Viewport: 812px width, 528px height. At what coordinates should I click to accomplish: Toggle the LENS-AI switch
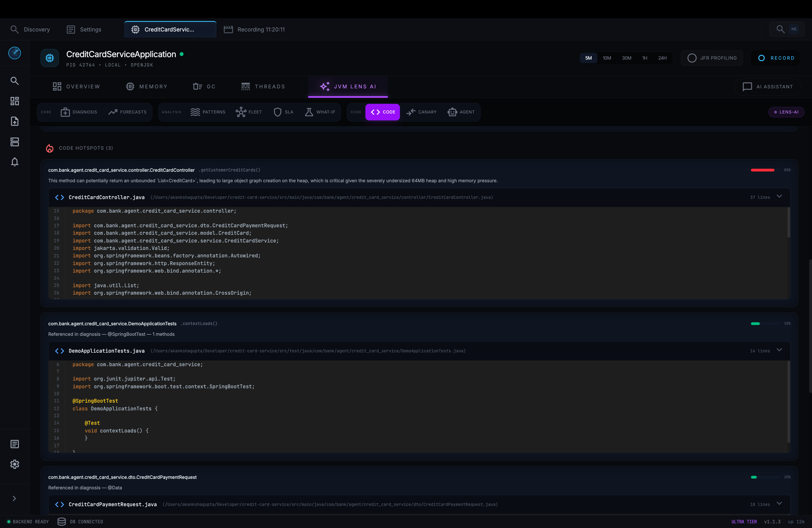click(786, 112)
